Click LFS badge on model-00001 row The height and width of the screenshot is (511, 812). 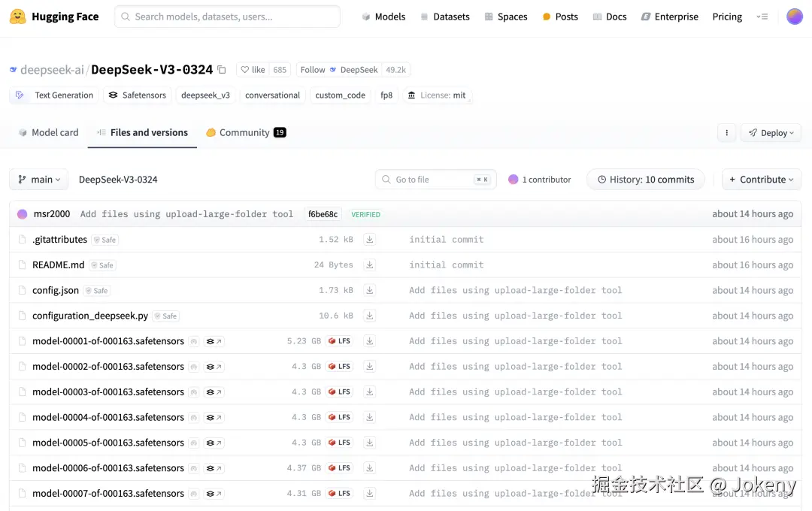click(x=340, y=340)
